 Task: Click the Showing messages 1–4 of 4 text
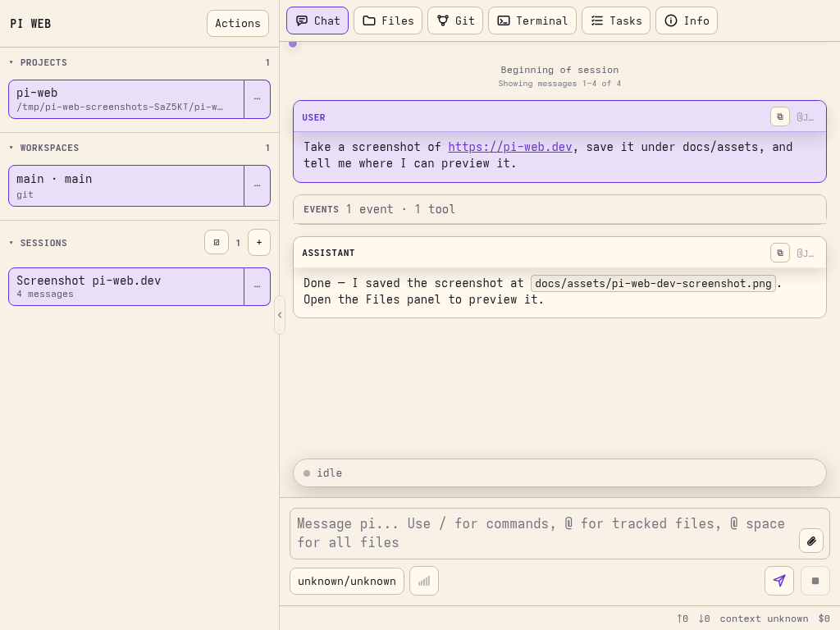(559, 84)
